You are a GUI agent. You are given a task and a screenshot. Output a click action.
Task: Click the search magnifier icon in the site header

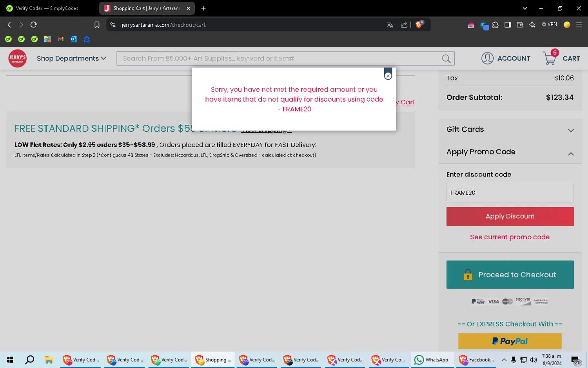[446, 58]
